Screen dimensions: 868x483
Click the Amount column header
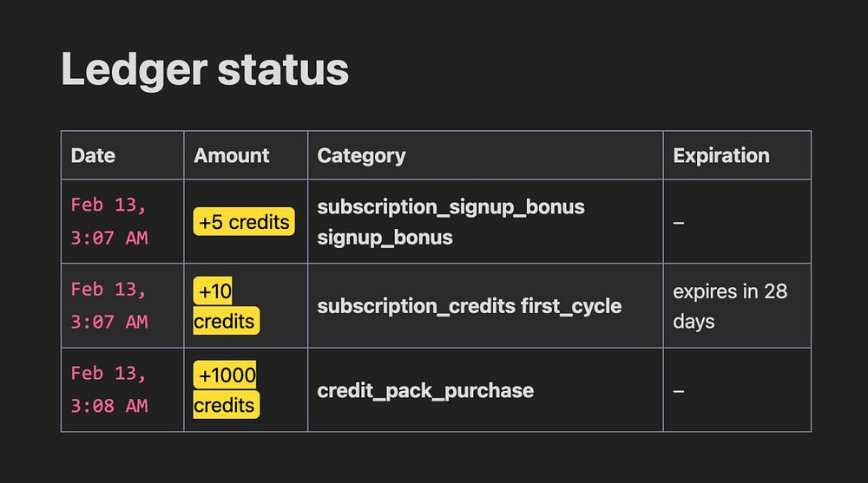point(232,156)
